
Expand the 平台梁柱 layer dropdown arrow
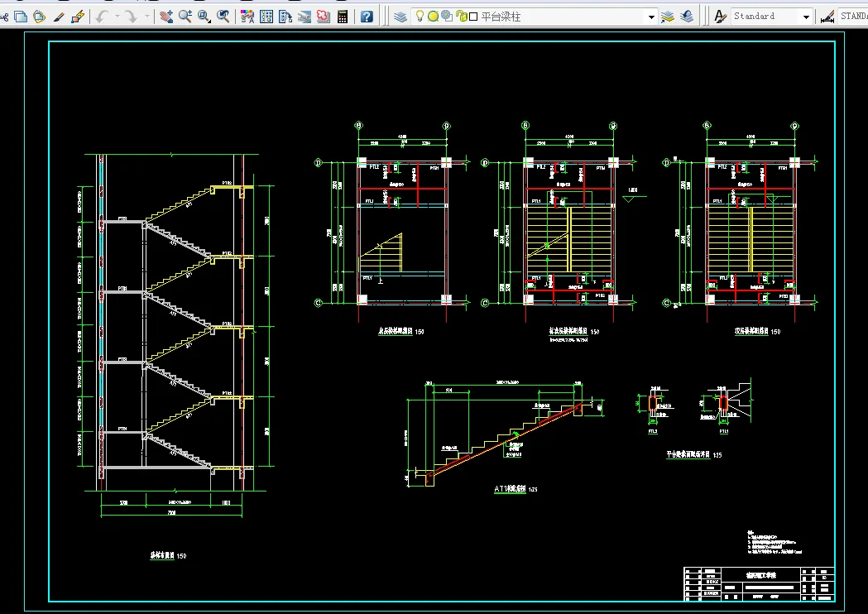[x=651, y=17]
